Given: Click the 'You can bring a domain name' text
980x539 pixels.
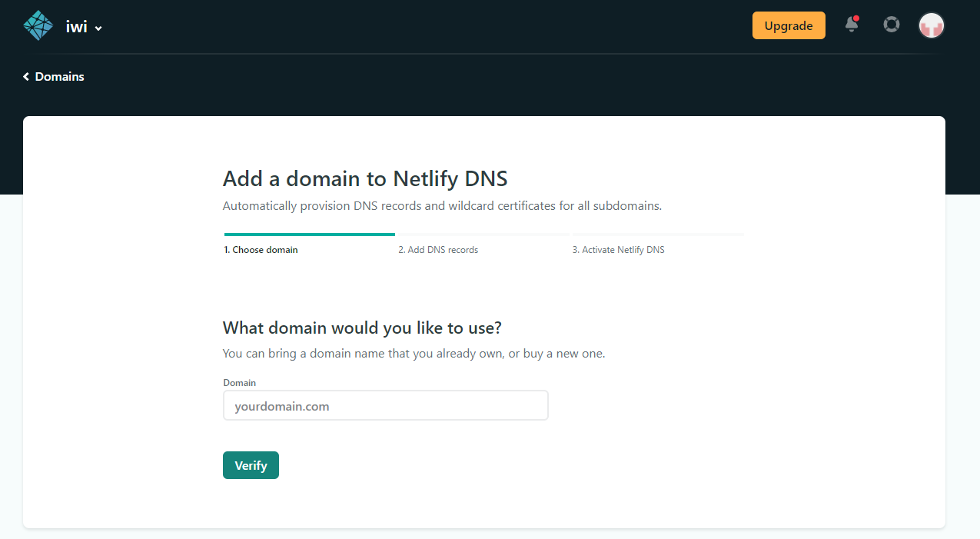Looking at the screenshot, I should (414, 354).
